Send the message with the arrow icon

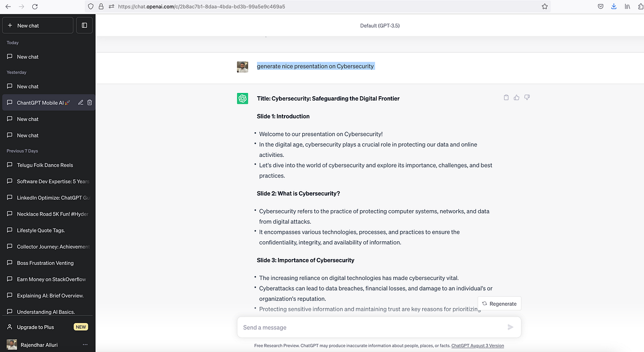(510, 327)
